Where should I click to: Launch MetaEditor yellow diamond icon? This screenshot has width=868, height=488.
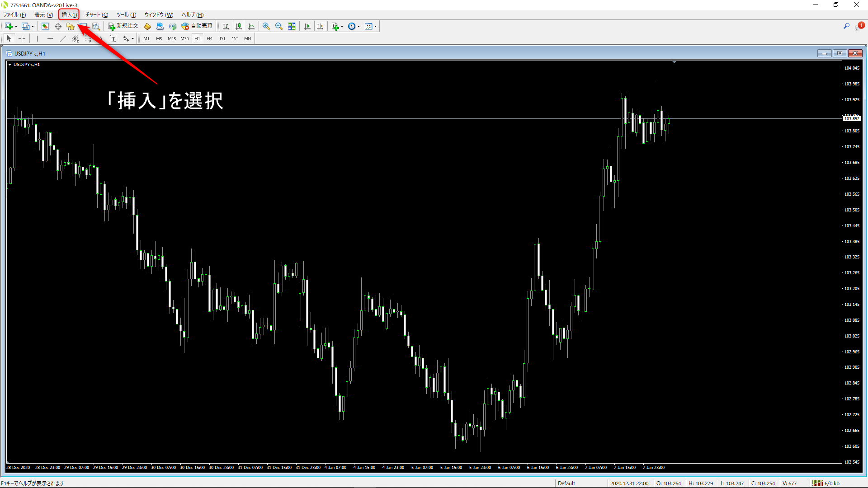click(147, 26)
